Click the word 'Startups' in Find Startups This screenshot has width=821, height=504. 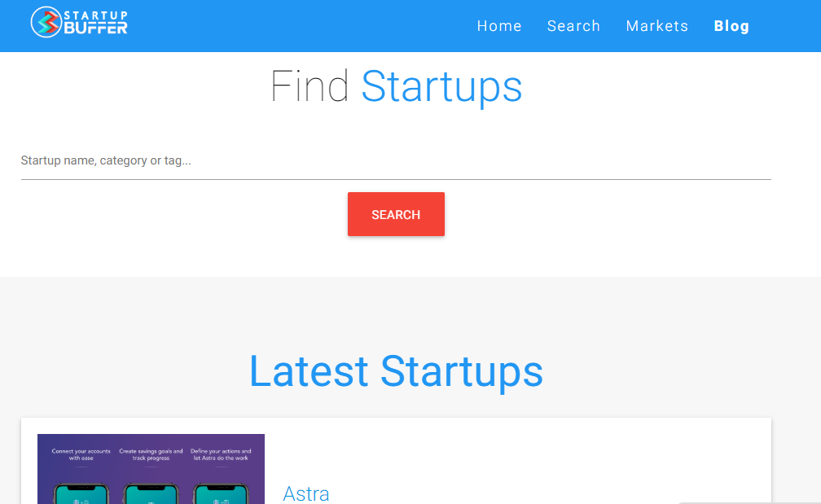[x=442, y=87]
